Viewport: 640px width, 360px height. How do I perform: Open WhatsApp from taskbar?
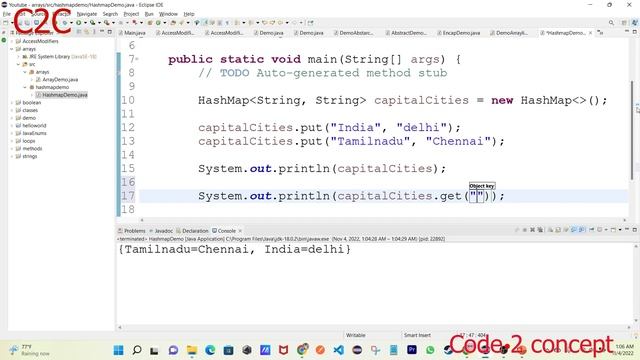pyautogui.click(x=430, y=350)
